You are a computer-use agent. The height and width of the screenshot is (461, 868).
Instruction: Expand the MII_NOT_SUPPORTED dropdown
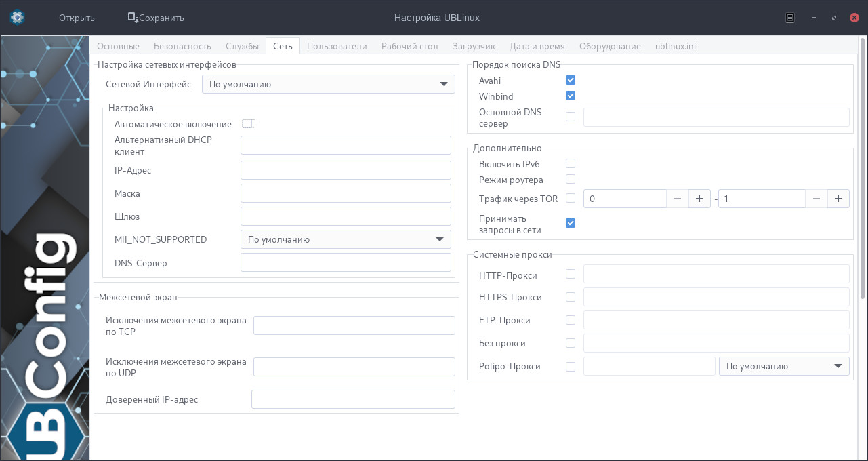[x=346, y=239]
